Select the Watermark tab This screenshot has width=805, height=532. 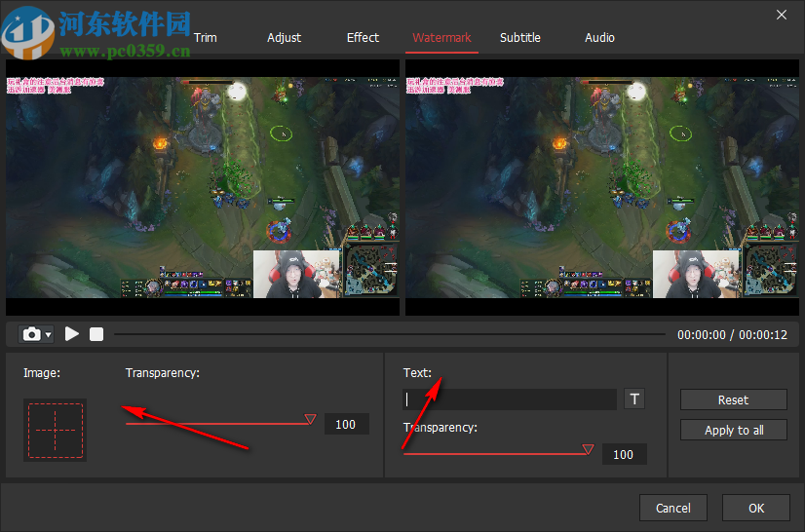[x=441, y=37]
